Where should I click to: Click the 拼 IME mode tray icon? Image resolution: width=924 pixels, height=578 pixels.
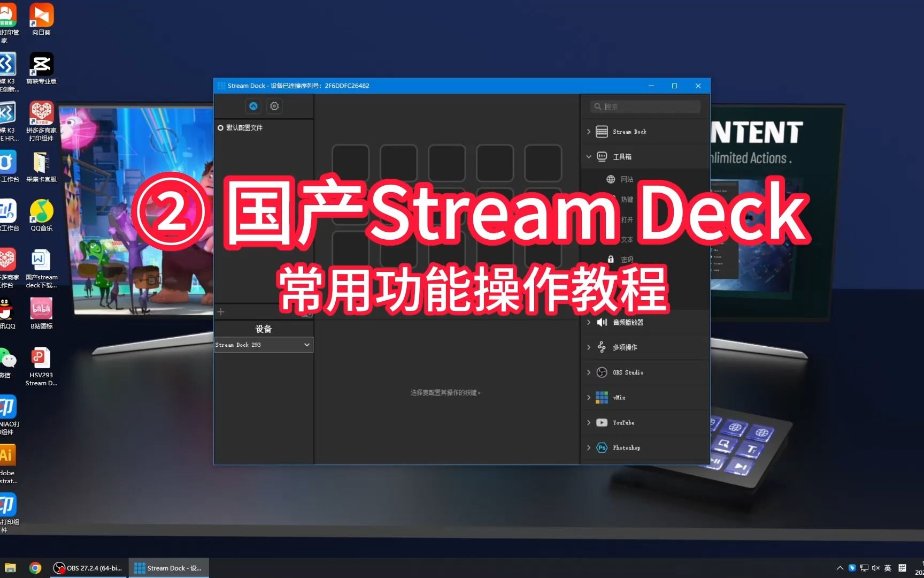coord(902,568)
